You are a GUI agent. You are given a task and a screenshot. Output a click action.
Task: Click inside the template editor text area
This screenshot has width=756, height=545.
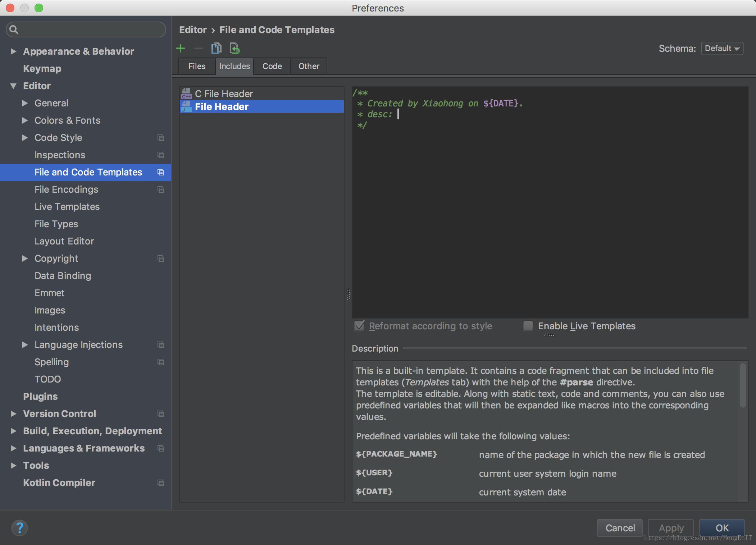pos(550,202)
